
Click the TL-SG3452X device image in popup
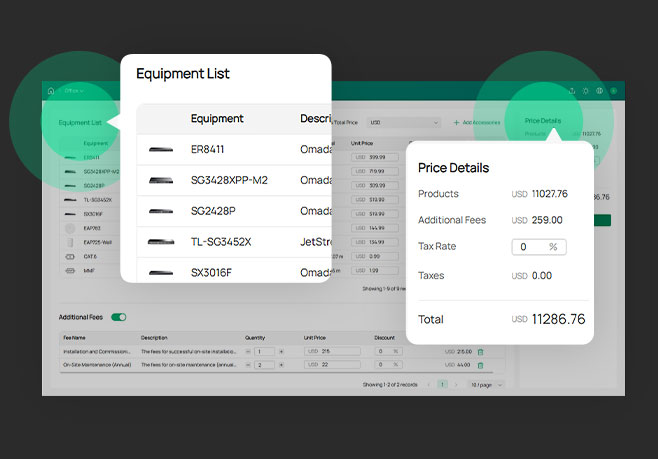pyautogui.click(x=161, y=242)
